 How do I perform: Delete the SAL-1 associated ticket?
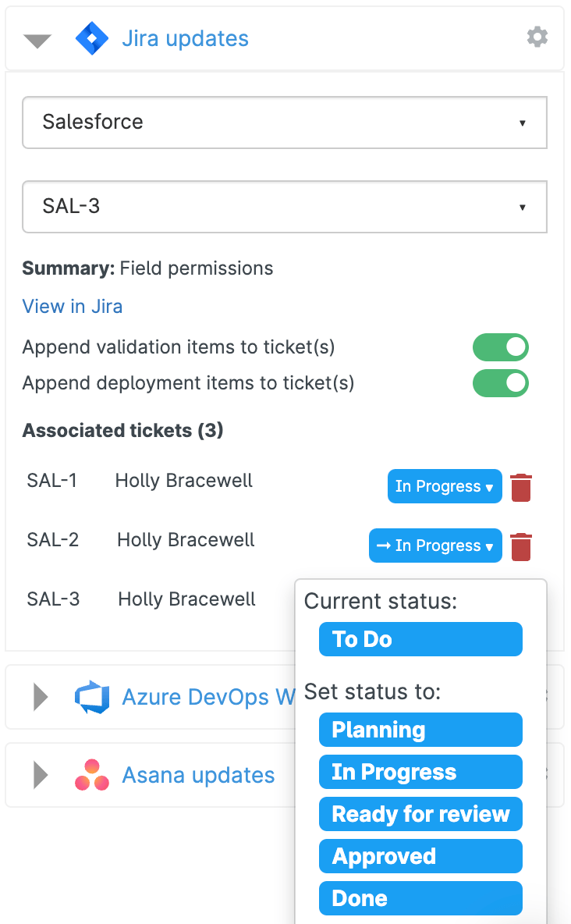(x=521, y=487)
